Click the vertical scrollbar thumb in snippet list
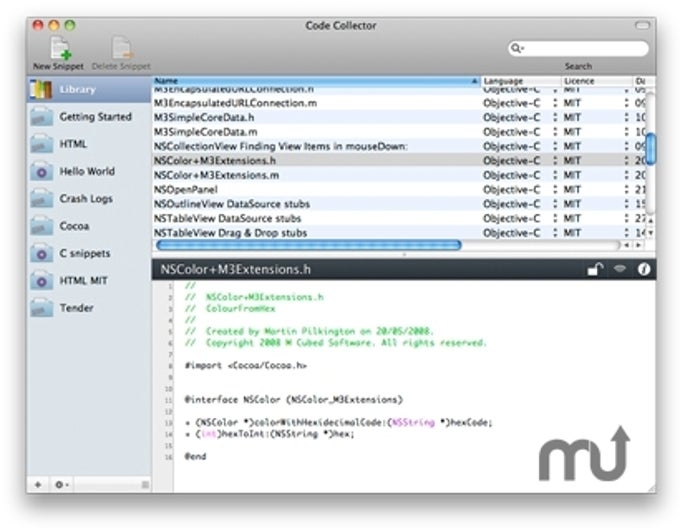 click(x=651, y=149)
